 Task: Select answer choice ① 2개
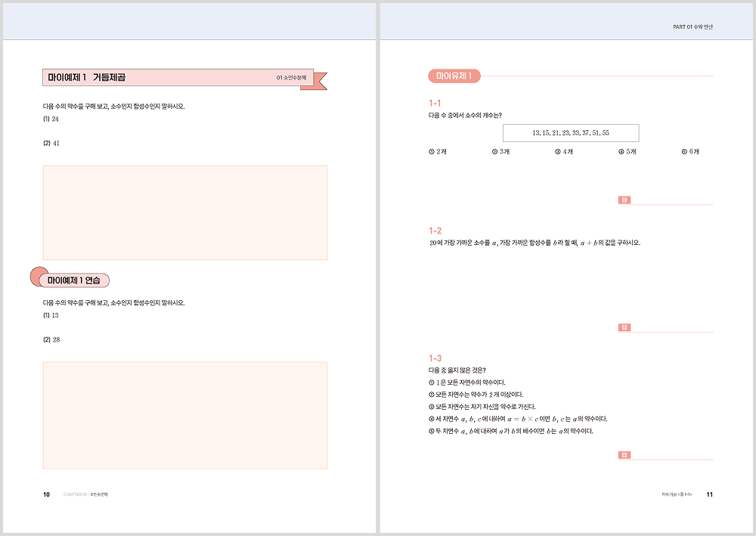coord(438,152)
